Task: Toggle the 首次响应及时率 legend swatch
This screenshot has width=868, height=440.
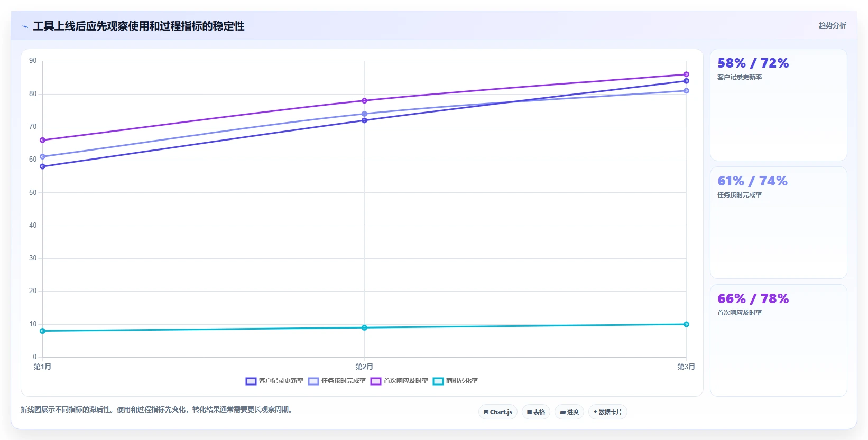Action: click(x=376, y=381)
